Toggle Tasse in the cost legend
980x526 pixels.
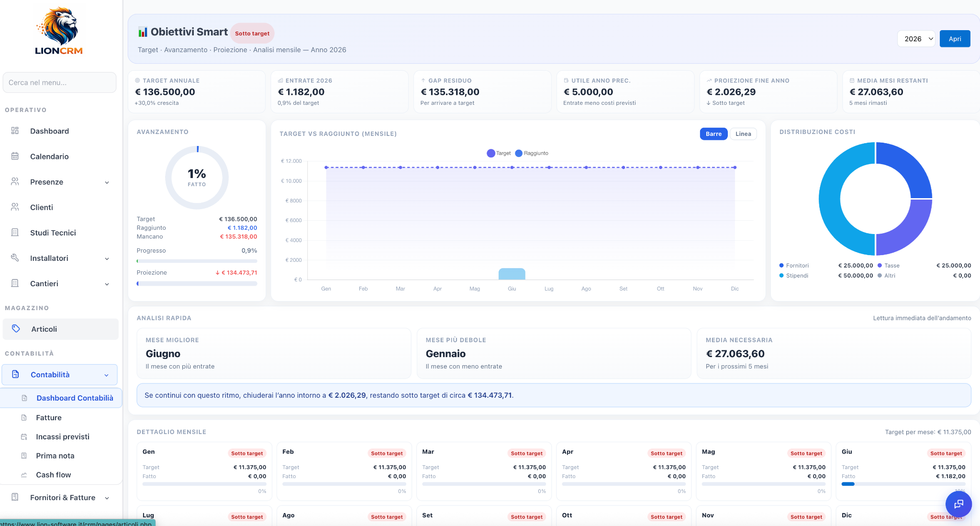(x=889, y=265)
